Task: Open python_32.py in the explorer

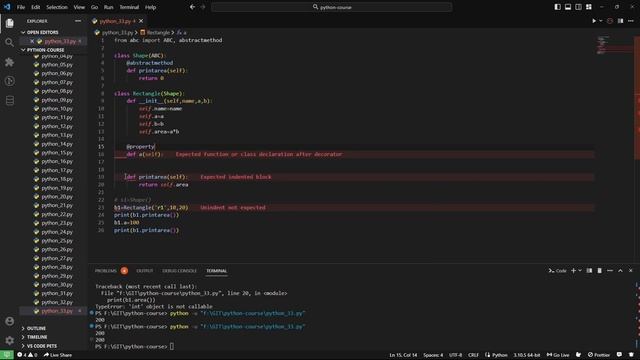Action: click(x=57, y=302)
